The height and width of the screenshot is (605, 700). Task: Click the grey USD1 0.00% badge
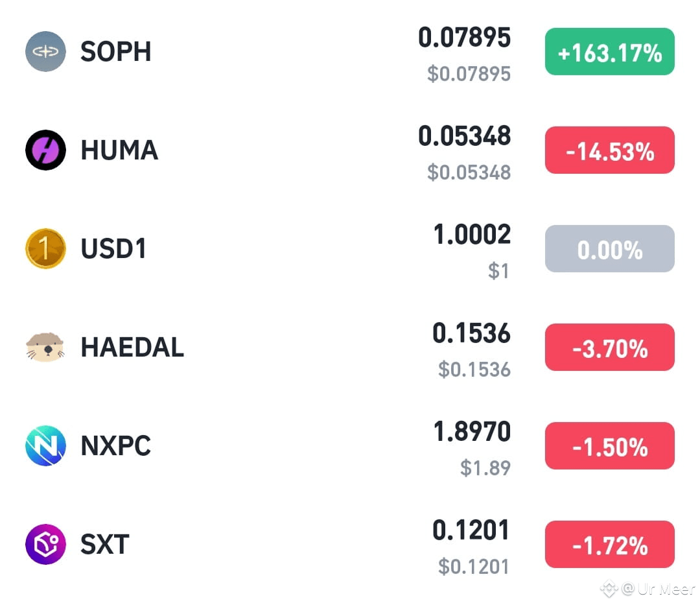(609, 249)
